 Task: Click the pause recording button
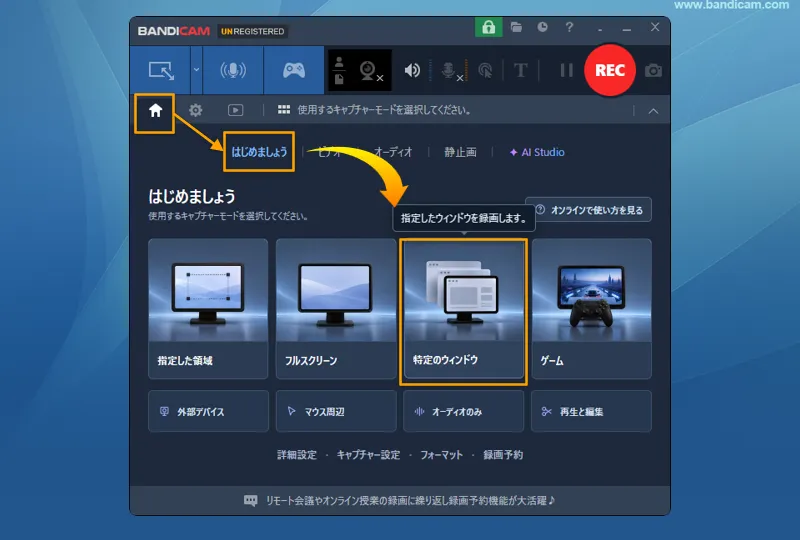click(x=566, y=70)
